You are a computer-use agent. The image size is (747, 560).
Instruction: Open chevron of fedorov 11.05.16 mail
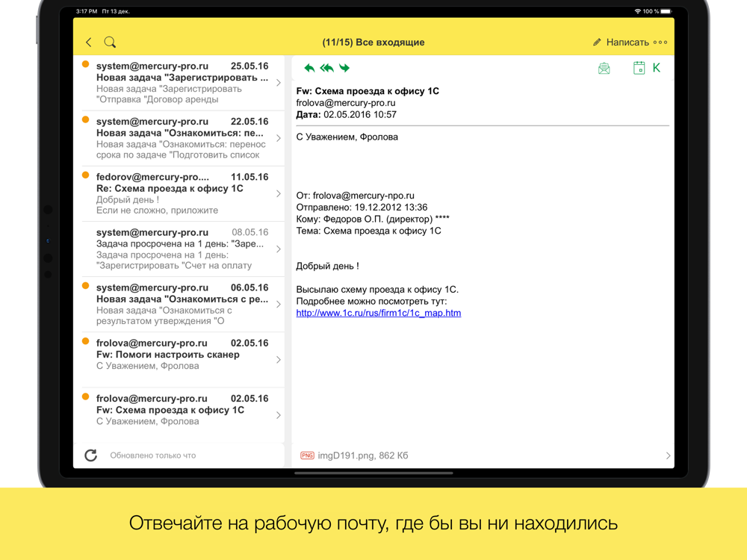[x=278, y=194]
